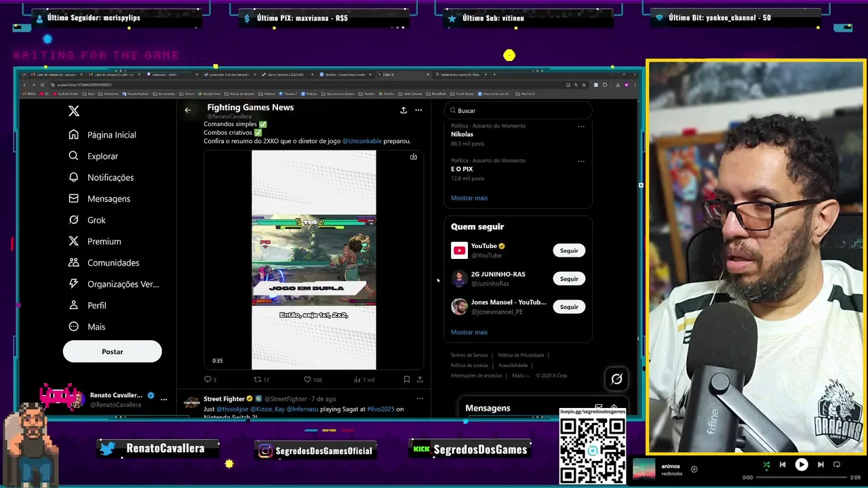Follow the YouTube account
The width and height of the screenshot is (868, 488).
pyautogui.click(x=569, y=251)
